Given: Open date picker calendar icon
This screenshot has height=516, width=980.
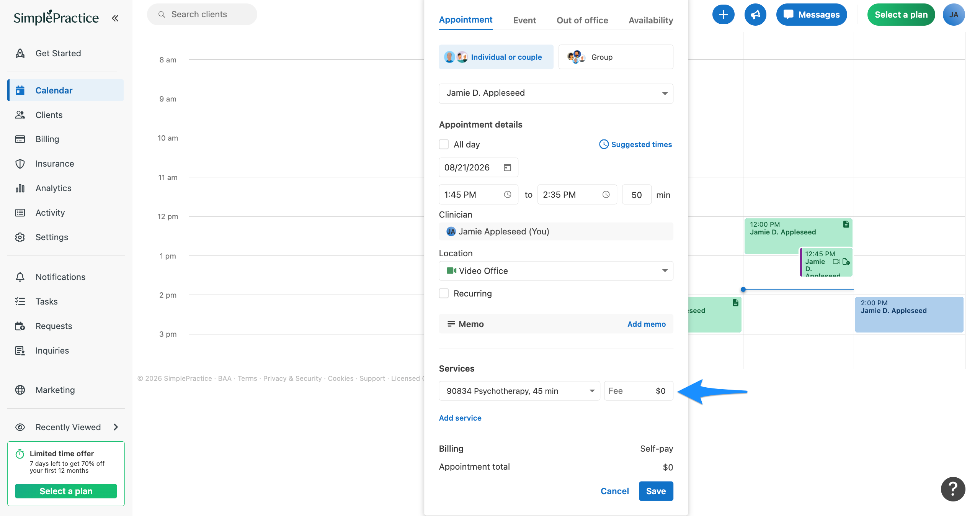Looking at the screenshot, I should (508, 167).
